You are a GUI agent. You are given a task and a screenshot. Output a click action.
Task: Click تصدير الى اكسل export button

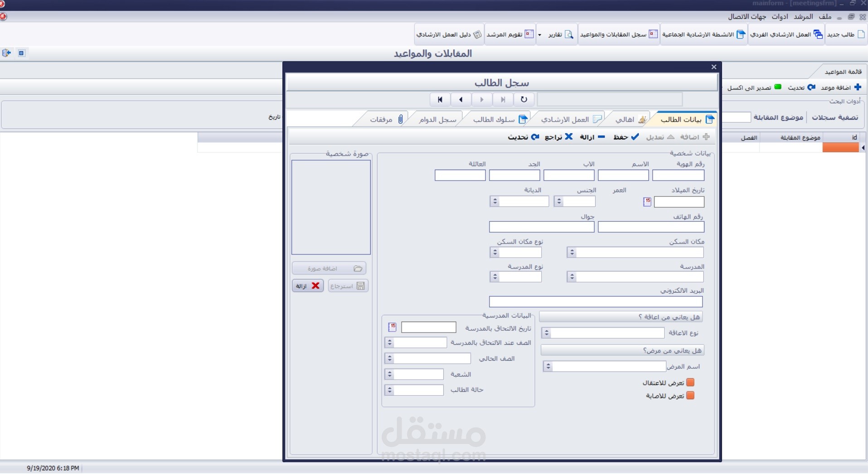pos(754,88)
